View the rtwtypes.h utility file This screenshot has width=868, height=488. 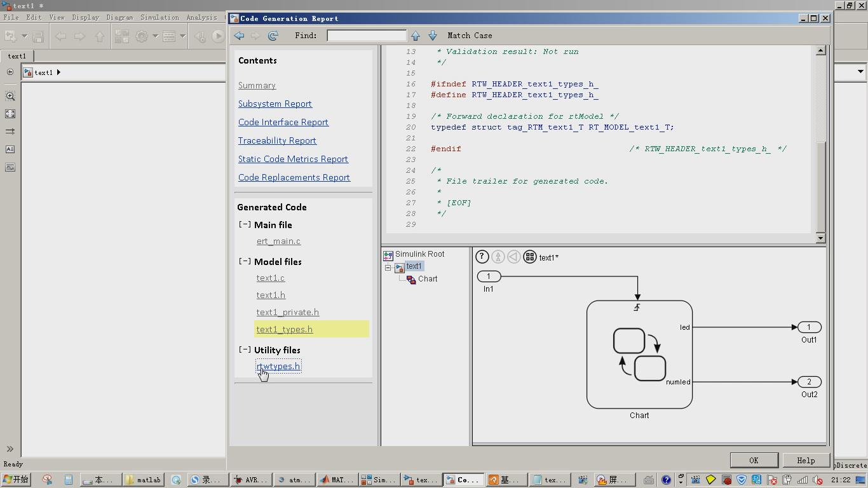tap(278, 366)
